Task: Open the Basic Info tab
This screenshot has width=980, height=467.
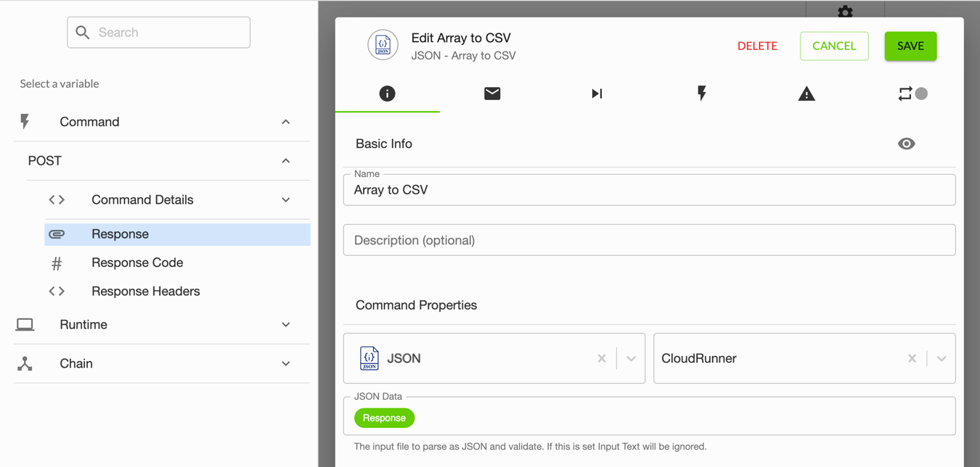Action: 387,94
